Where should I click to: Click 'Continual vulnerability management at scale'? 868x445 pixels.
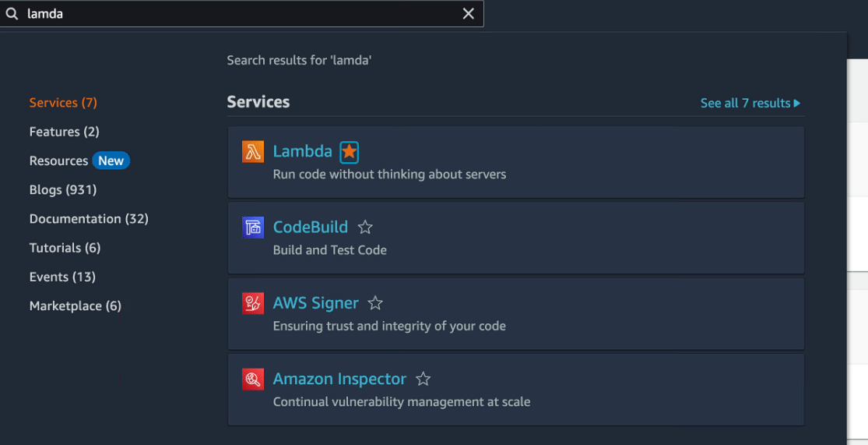(402, 402)
